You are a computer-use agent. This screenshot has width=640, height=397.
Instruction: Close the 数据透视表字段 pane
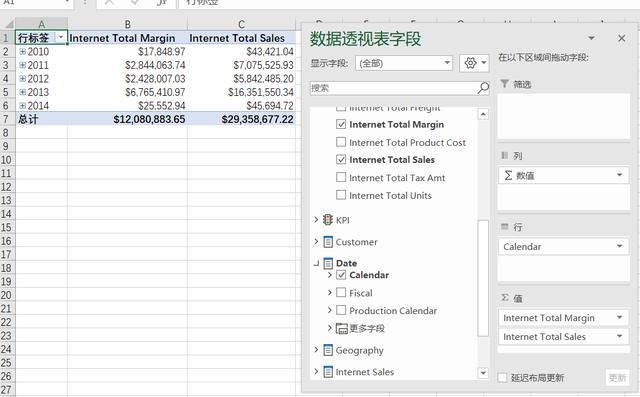coord(621,38)
